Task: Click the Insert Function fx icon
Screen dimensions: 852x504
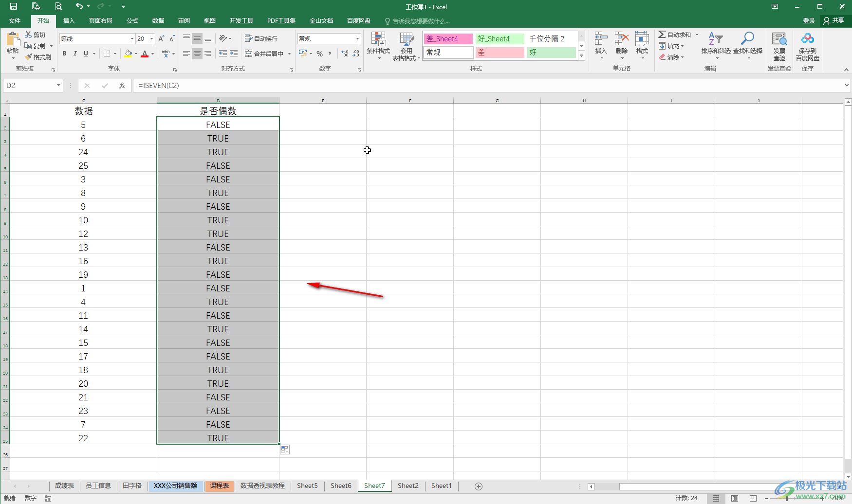Action: (122, 86)
